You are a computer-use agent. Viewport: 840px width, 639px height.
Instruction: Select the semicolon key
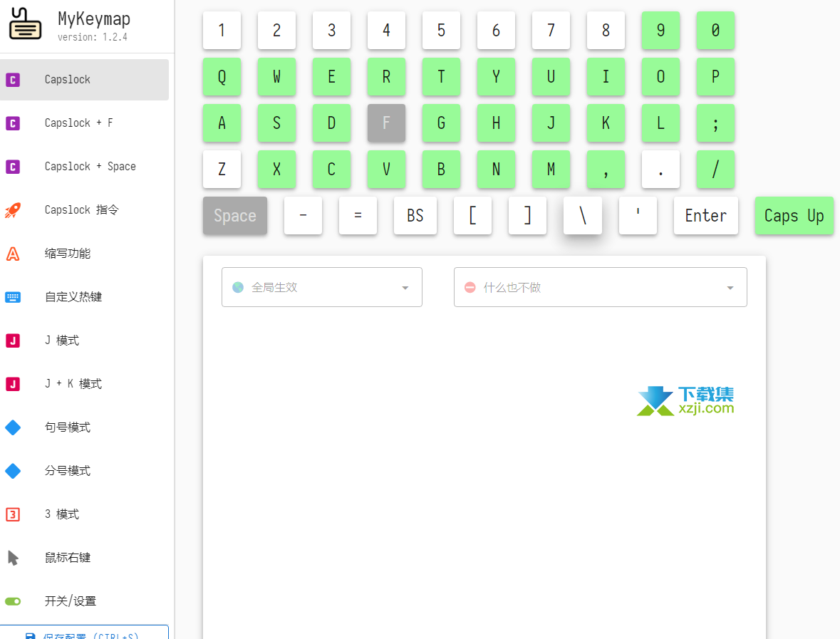[715, 123]
